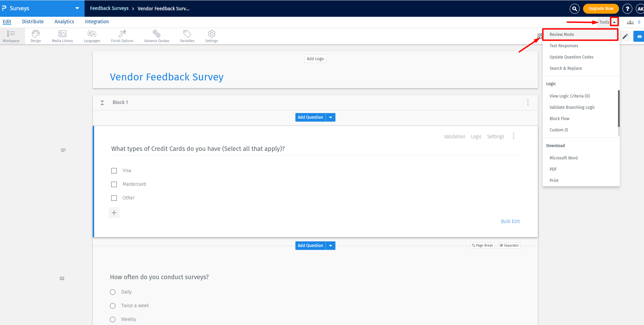This screenshot has width=644, height=325.
Task: Open the Add Question dropdown arrow
Action: click(x=330, y=117)
